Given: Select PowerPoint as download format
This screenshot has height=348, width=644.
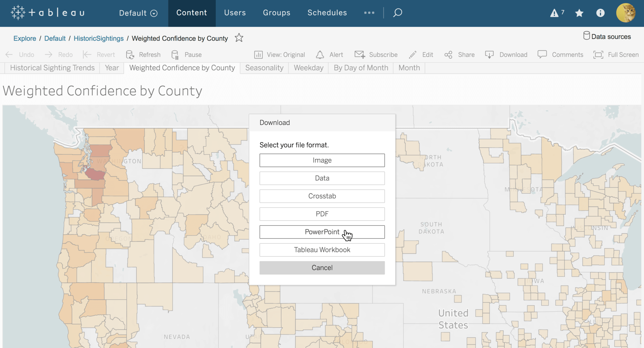Looking at the screenshot, I should [322, 232].
